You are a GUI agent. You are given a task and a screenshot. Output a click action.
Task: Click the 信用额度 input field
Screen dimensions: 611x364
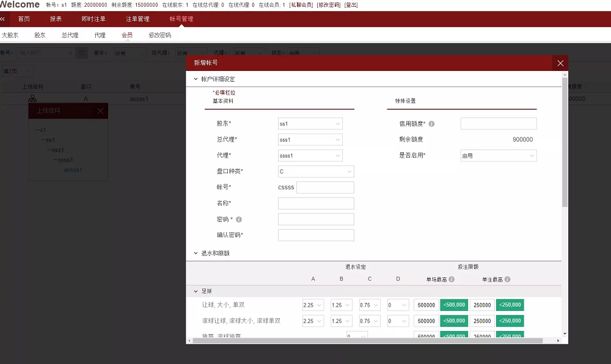497,123
